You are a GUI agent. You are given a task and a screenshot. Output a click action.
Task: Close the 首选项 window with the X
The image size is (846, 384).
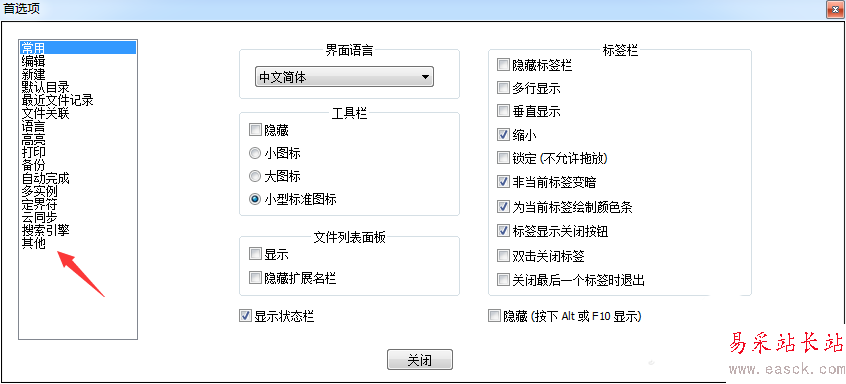click(x=835, y=9)
